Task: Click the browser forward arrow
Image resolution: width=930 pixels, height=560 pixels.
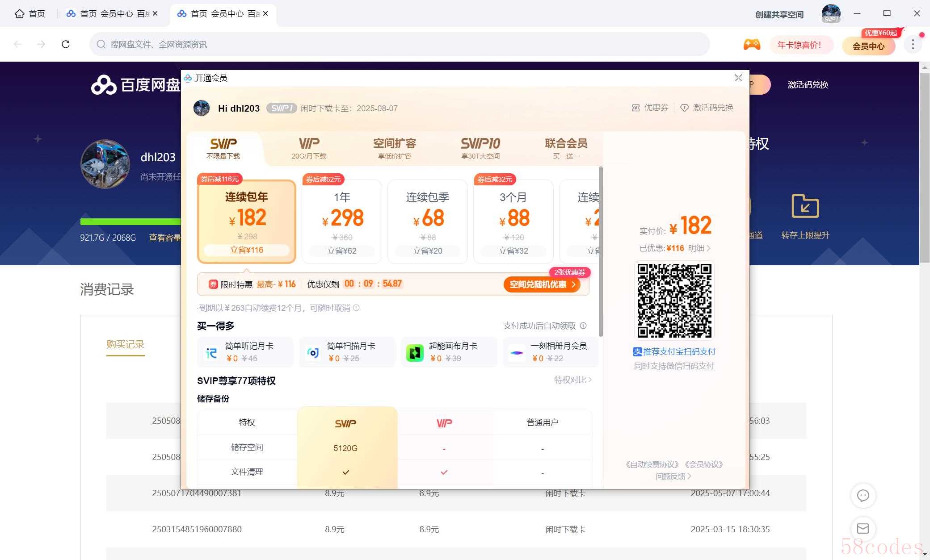Action: pyautogui.click(x=41, y=44)
